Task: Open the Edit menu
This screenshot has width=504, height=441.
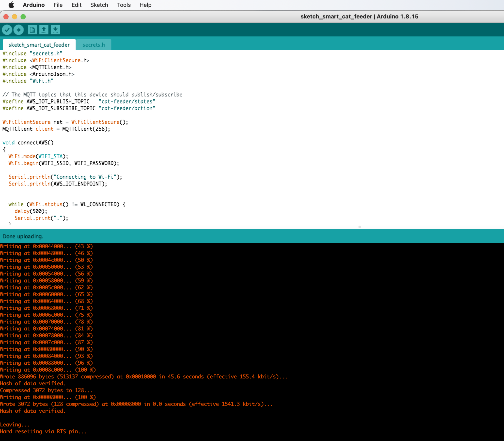Action: [x=77, y=5]
